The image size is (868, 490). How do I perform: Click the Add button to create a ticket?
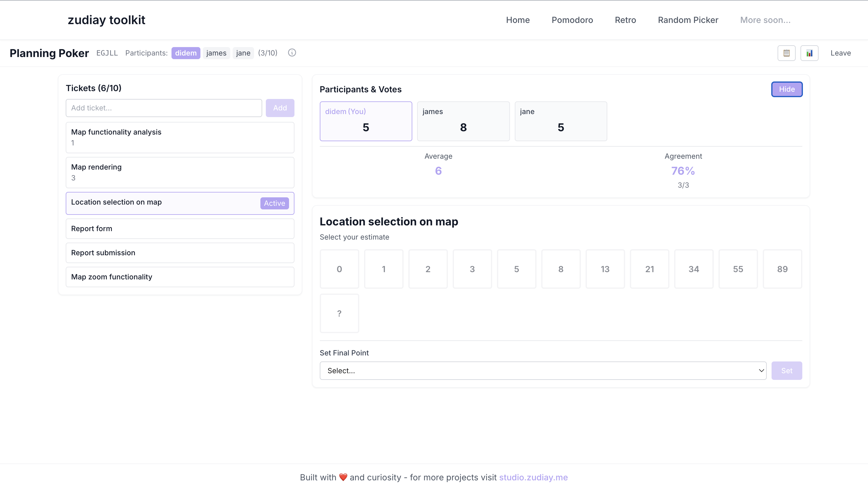(x=280, y=108)
